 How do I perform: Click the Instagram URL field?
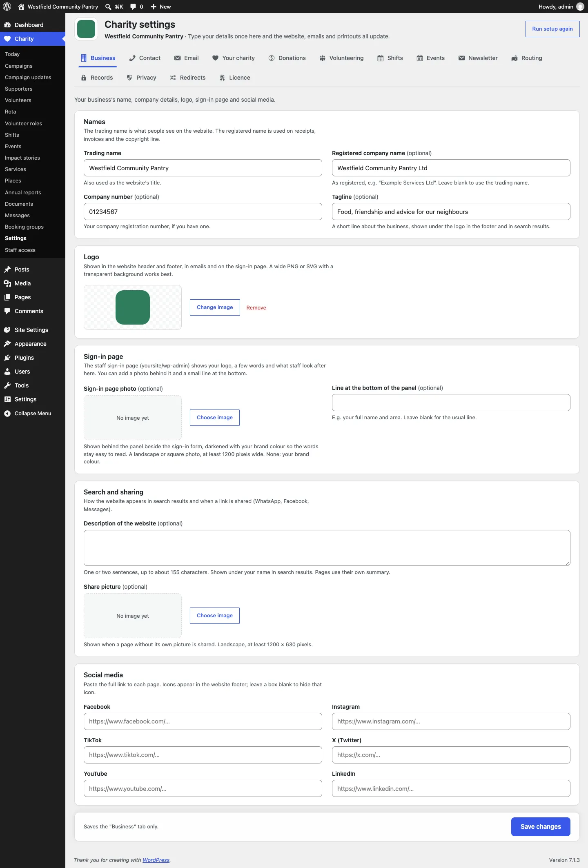(x=451, y=721)
